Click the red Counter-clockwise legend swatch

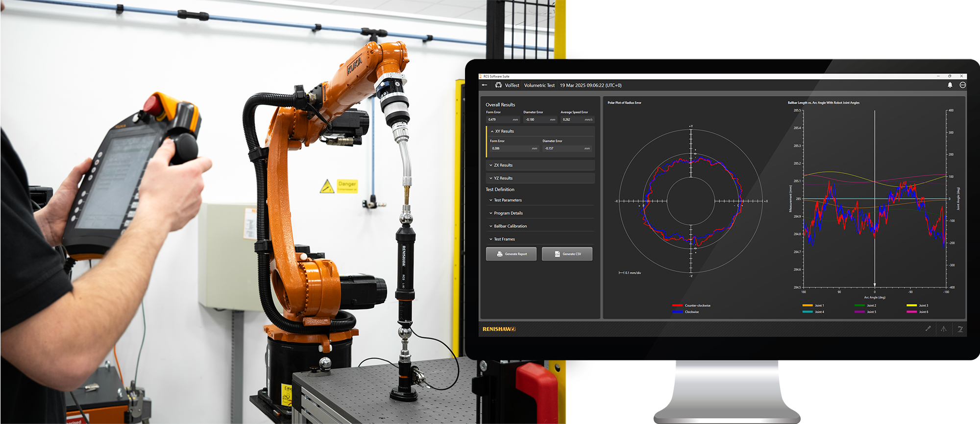tap(677, 306)
